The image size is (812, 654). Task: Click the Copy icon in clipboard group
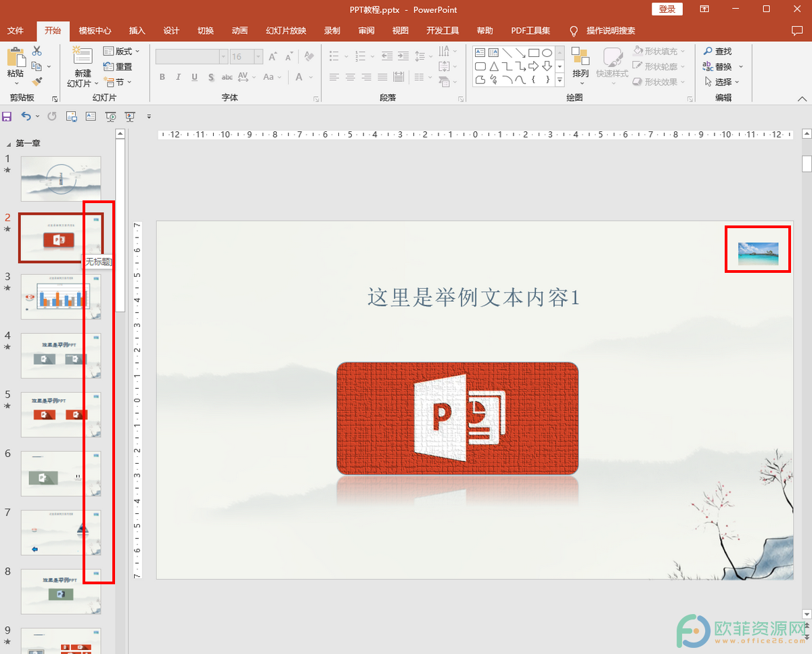click(37, 66)
